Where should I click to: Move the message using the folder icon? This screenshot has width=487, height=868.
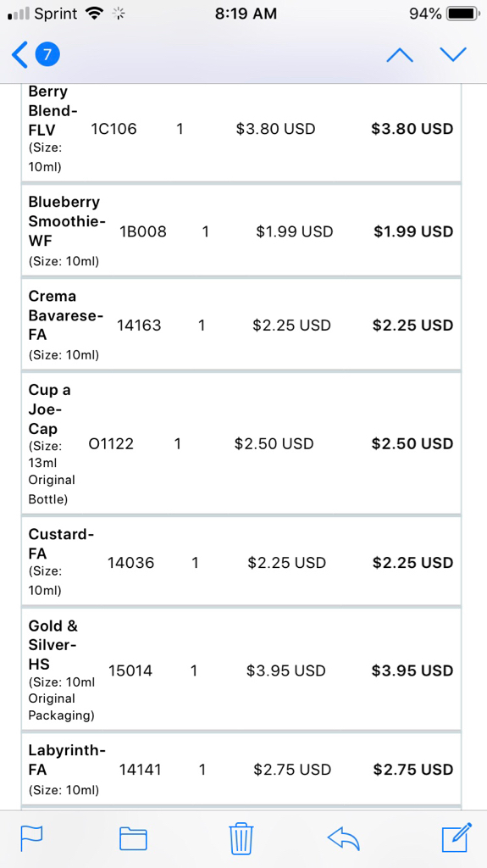133,838
